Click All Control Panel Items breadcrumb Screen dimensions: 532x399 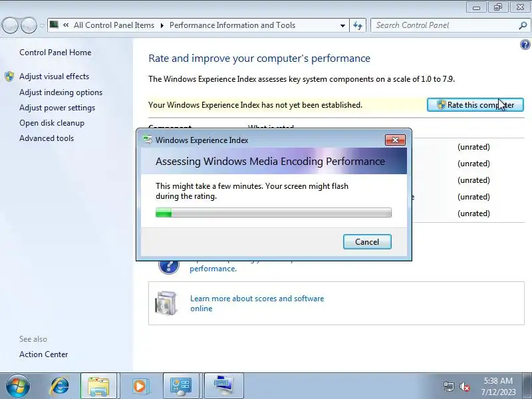point(114,25)
